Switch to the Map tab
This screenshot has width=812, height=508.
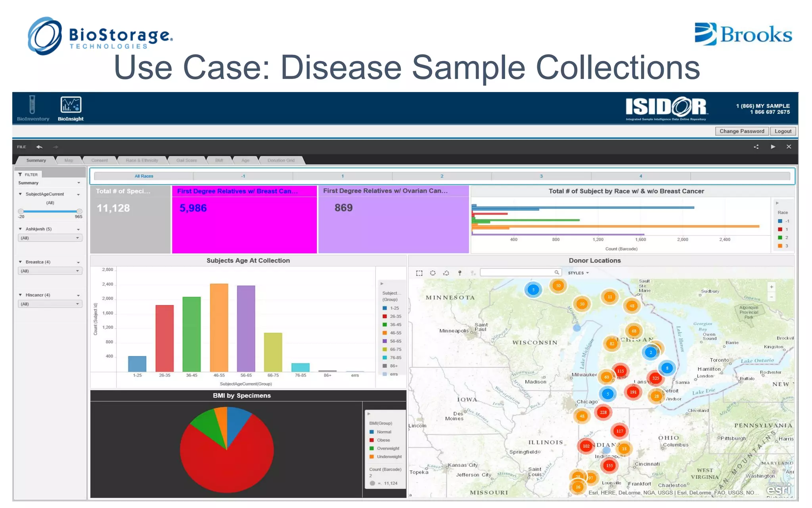tap(69, 160)
